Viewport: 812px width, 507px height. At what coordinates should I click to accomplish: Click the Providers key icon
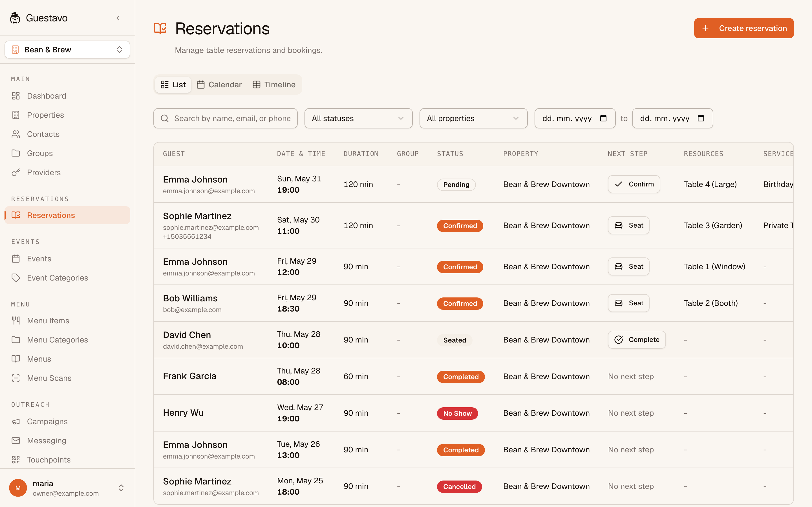click(16, 172)
